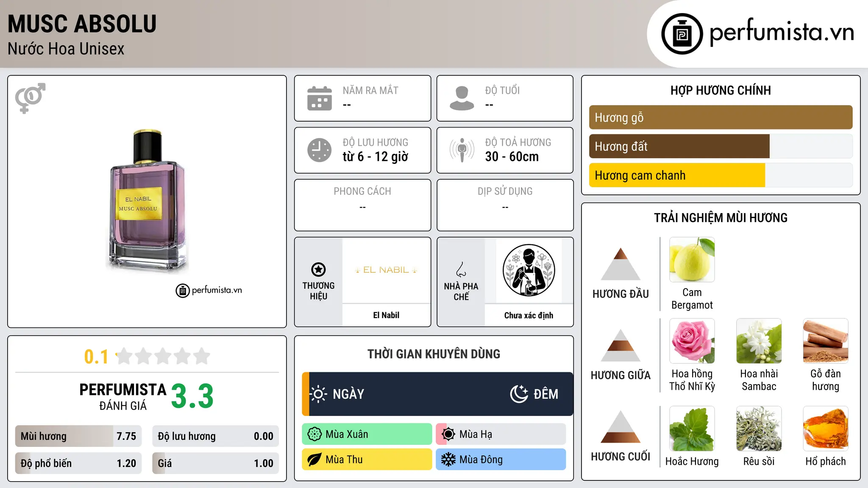Click the Hương cam chanh accord bar
This screenshot has height=488, width=868.
721,175
